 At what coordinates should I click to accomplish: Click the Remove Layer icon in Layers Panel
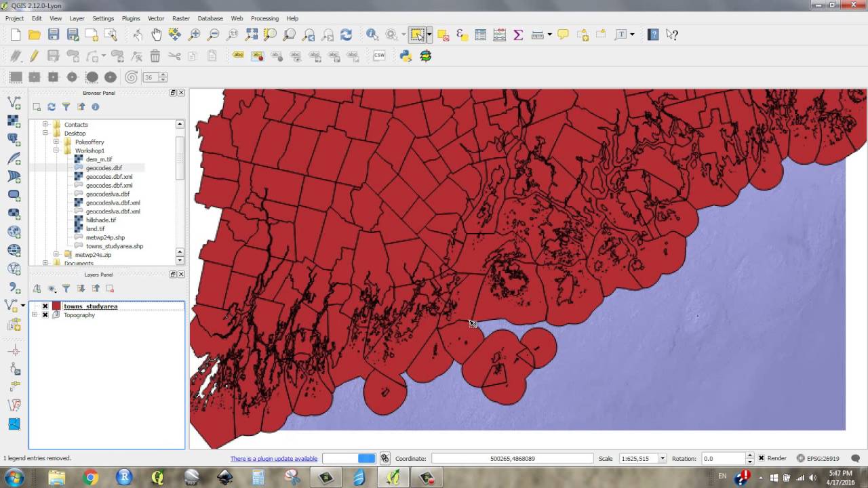click(111, 288)
